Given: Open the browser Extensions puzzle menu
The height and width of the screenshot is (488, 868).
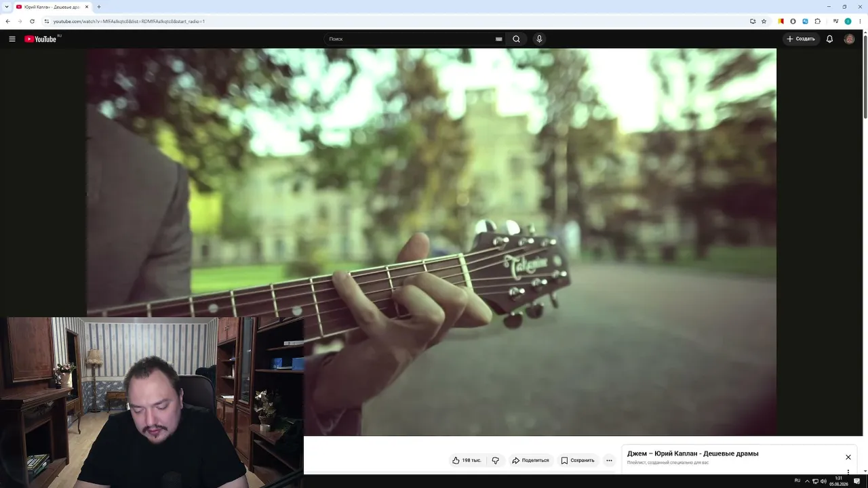Looking at the screenshot, I should tap(818, 21).
